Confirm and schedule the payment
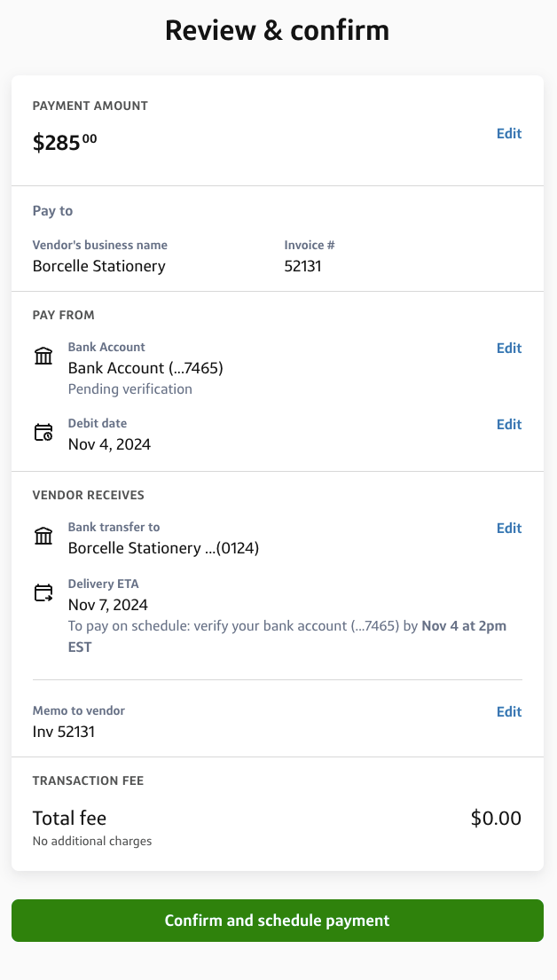This screenshot has width=557, height=980. coord(278,921)
